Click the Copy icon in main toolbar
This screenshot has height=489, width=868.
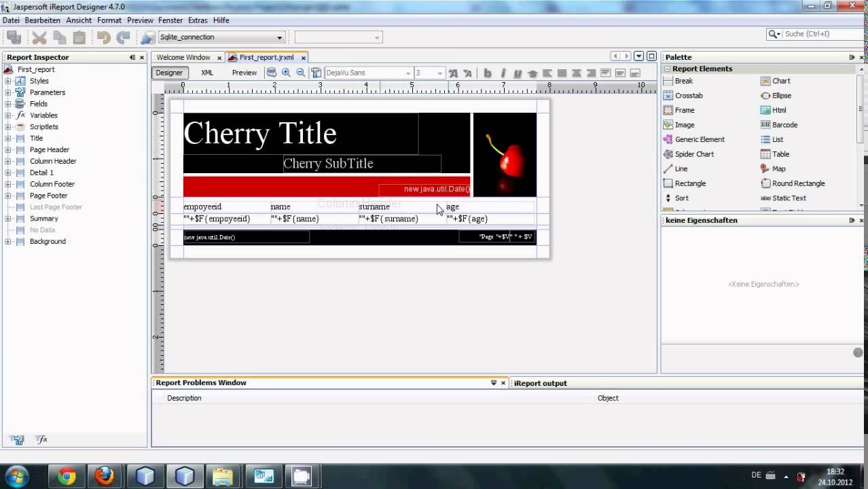click(x=60, y=37)
